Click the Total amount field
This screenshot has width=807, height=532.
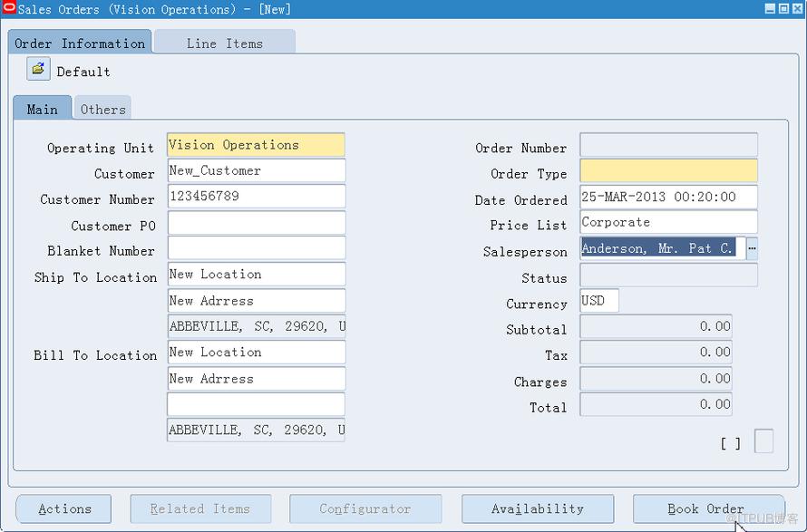pos(656,404)
